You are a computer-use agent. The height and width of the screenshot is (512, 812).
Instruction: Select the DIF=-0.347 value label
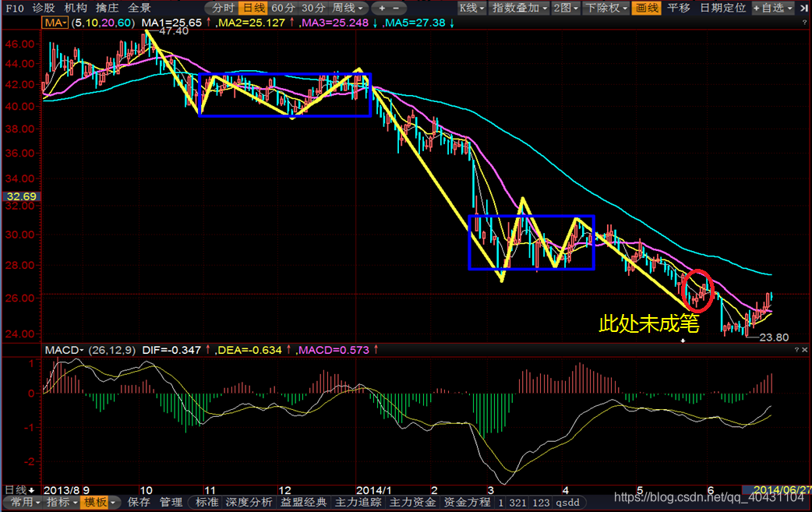(x=171, y=350)
